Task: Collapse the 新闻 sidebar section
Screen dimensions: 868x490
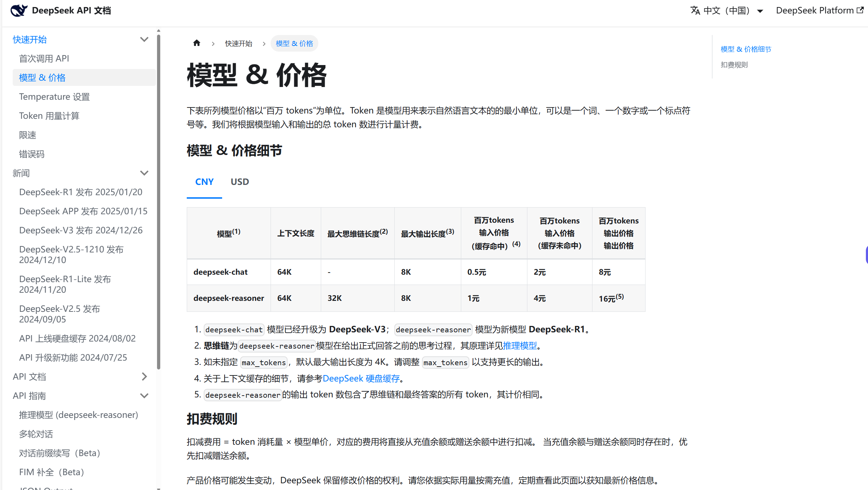Action: pos(144,173)
